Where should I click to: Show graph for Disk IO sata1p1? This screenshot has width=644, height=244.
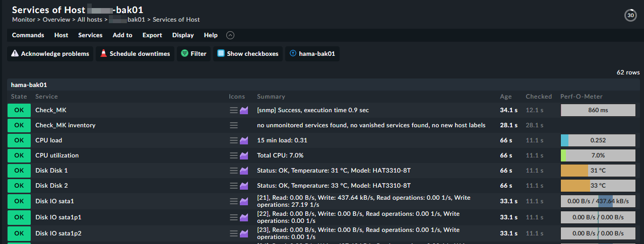tap(244, 217)
